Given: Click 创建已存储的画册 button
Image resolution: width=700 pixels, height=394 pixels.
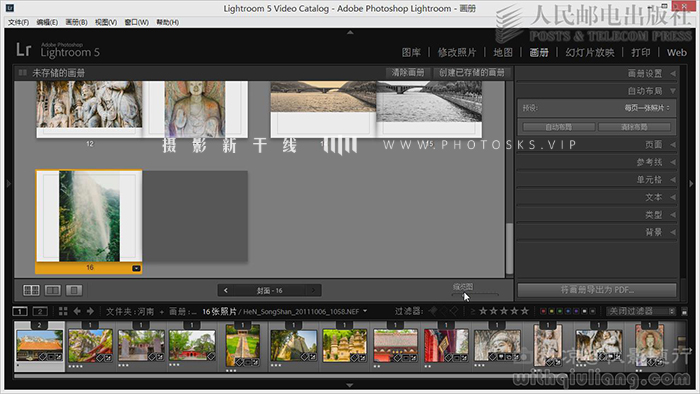Looking at the screenshot, I should click(x=471, y=73).
